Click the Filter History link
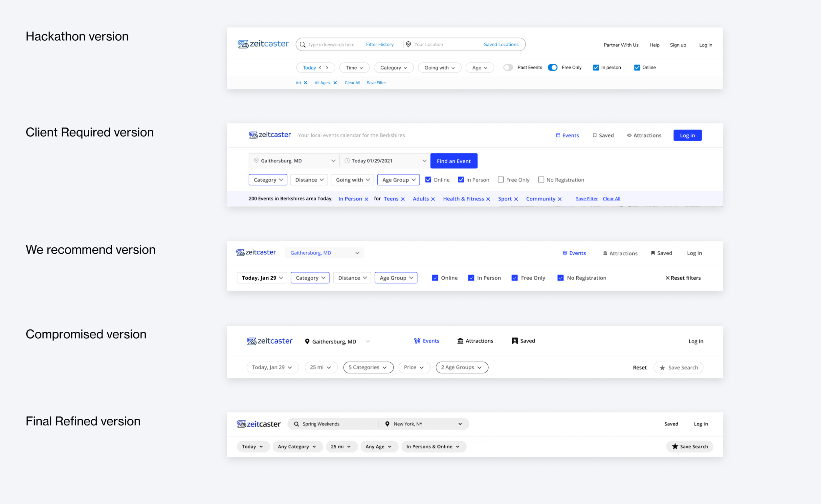Image resolution: width=821 pixels, height=504 pixels. pyautogui.click(x=380, y=44)
